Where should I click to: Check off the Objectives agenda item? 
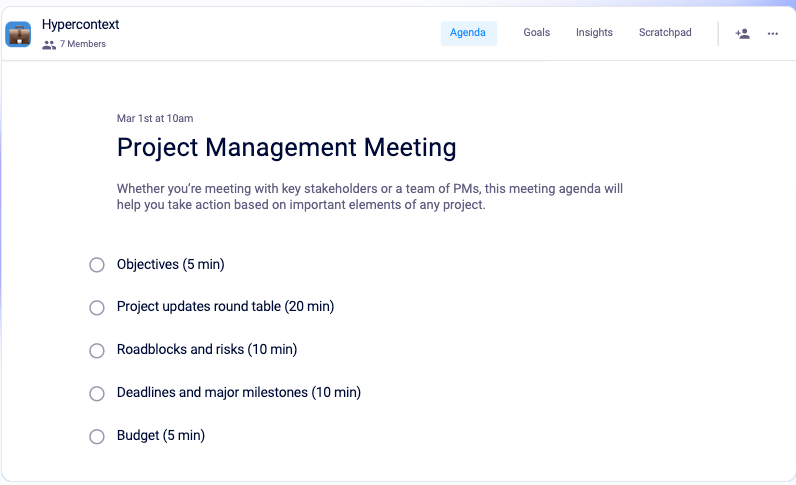click(x=97, y=265)
